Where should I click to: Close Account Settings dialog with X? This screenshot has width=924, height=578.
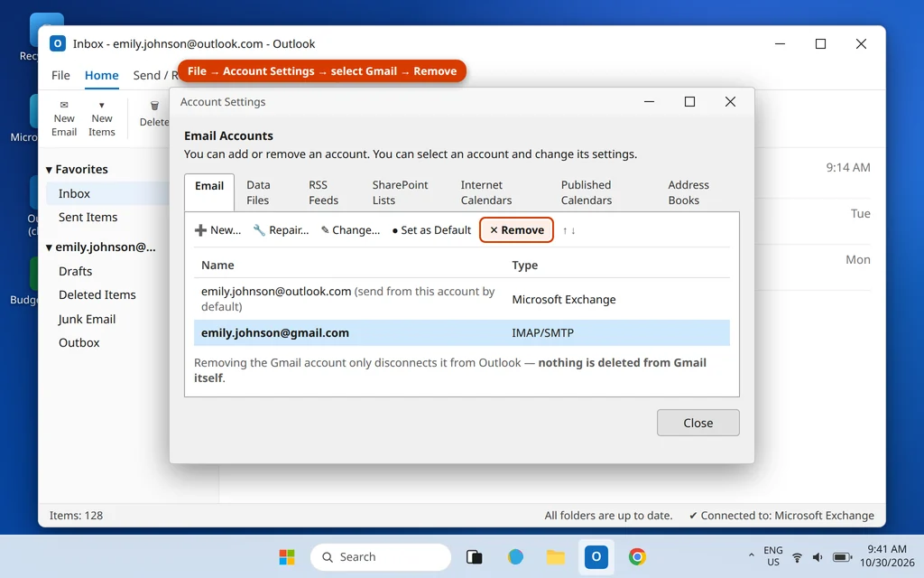coord(730,101)
